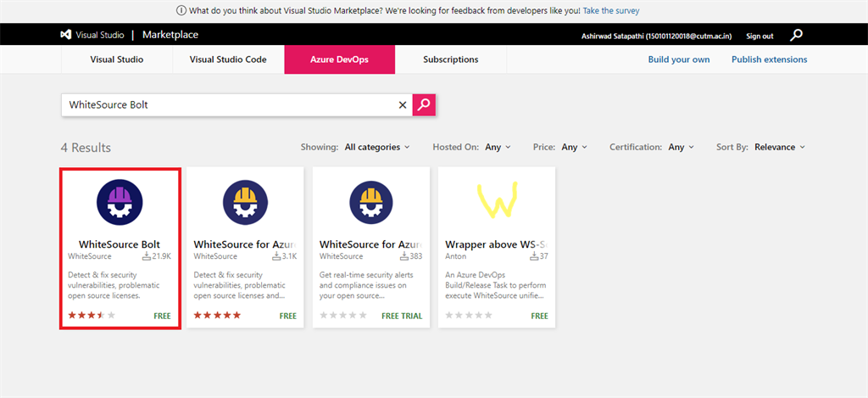Click the Sign out link
This screenshot has height=398, width=868.
pos(759,36)
